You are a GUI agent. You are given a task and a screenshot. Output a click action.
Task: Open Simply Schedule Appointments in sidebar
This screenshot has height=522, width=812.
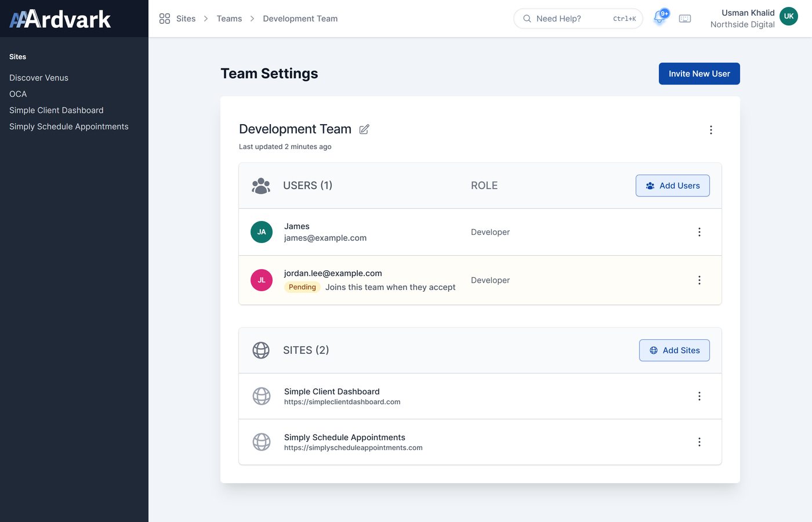69,126
